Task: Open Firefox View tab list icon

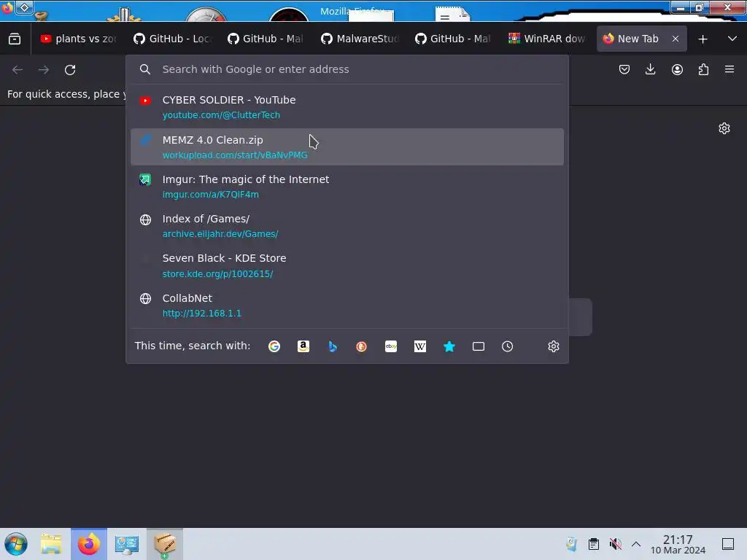Action: pos(15,39)
